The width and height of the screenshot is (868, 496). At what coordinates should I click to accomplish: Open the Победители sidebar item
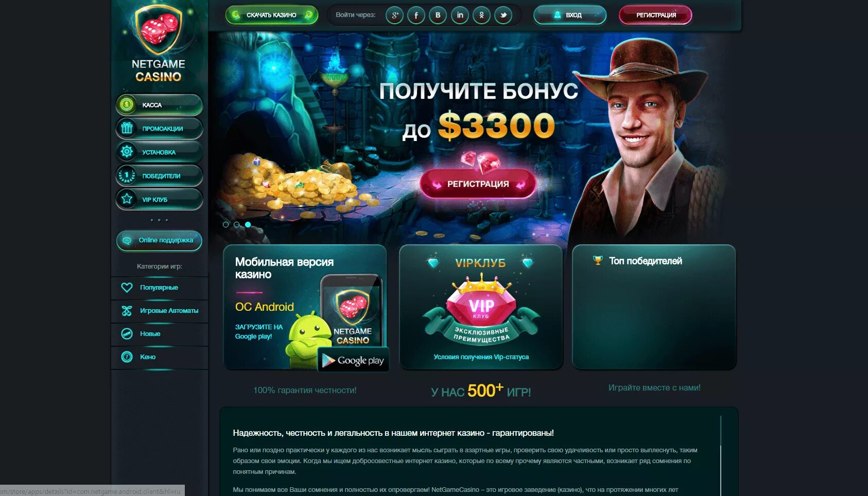point(159,176)
